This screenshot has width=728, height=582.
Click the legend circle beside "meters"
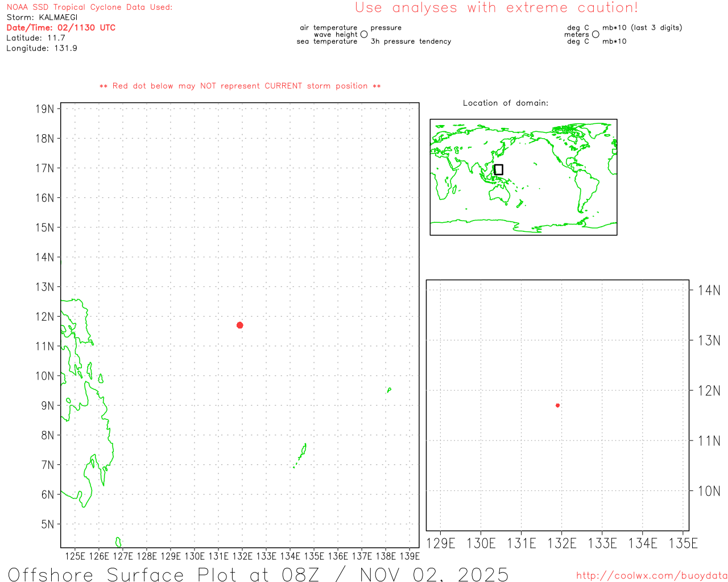pyautogui.click(x=595, y=35)
